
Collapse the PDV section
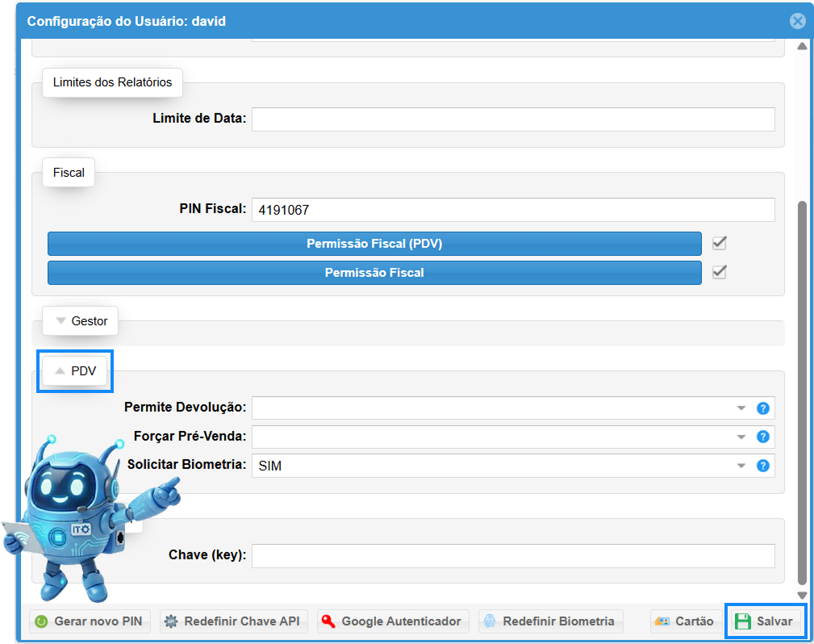point(75,371)
